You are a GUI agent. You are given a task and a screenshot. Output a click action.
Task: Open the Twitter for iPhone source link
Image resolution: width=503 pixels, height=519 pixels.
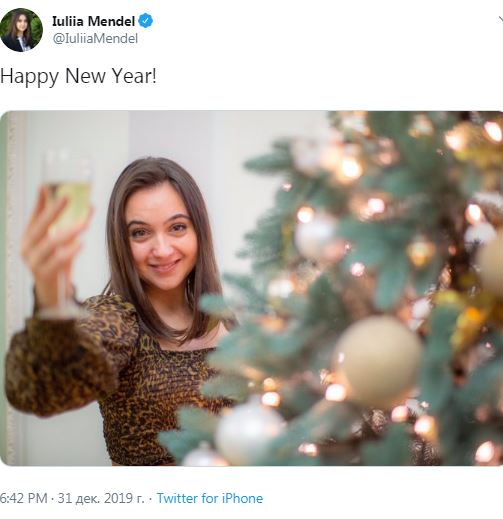tap(210, 498)
